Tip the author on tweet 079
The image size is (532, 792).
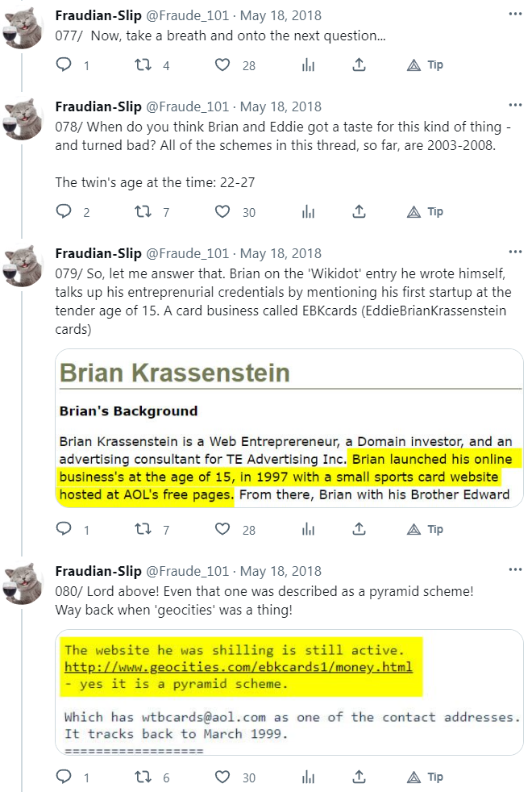coord(426,530)
